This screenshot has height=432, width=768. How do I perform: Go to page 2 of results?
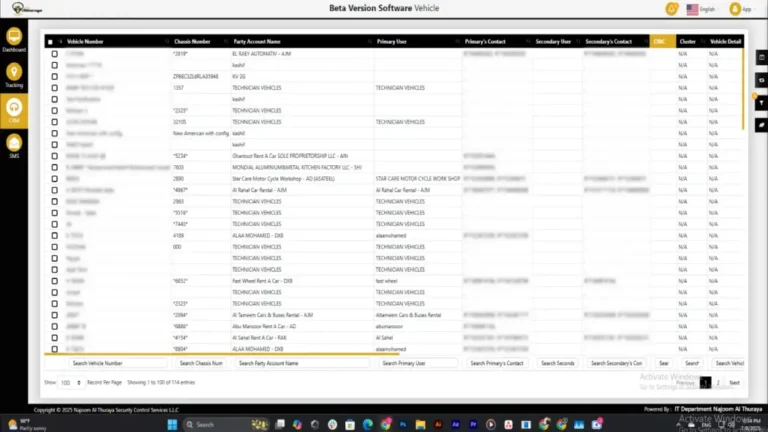(718, 383)
